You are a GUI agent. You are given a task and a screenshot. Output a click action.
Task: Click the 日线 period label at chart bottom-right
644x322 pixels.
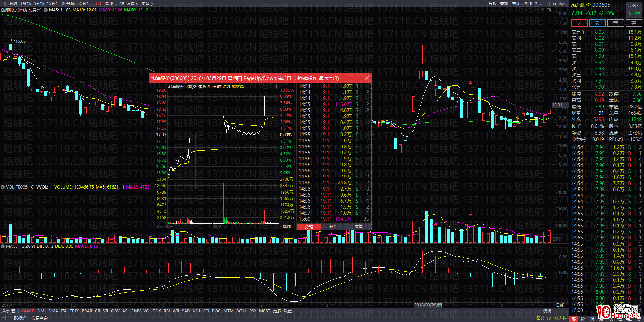click(x=560, y=305)
